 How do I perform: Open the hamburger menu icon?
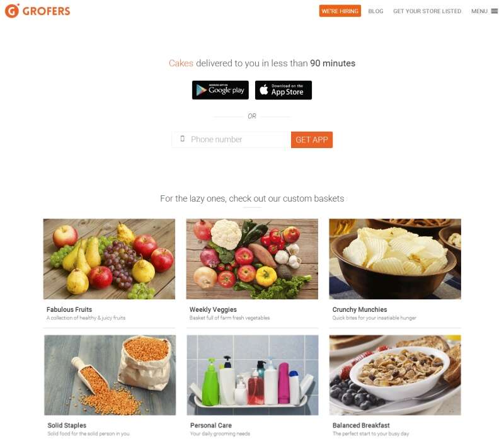495,11
